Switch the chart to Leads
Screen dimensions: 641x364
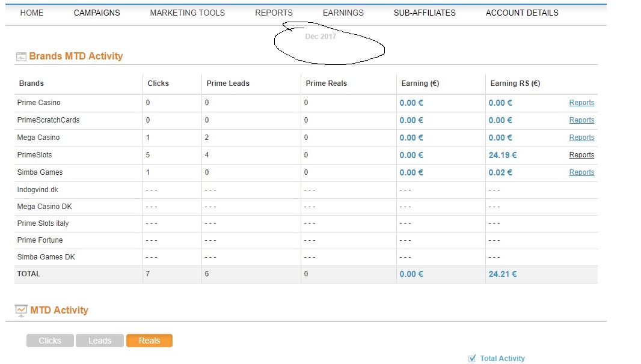100,341
